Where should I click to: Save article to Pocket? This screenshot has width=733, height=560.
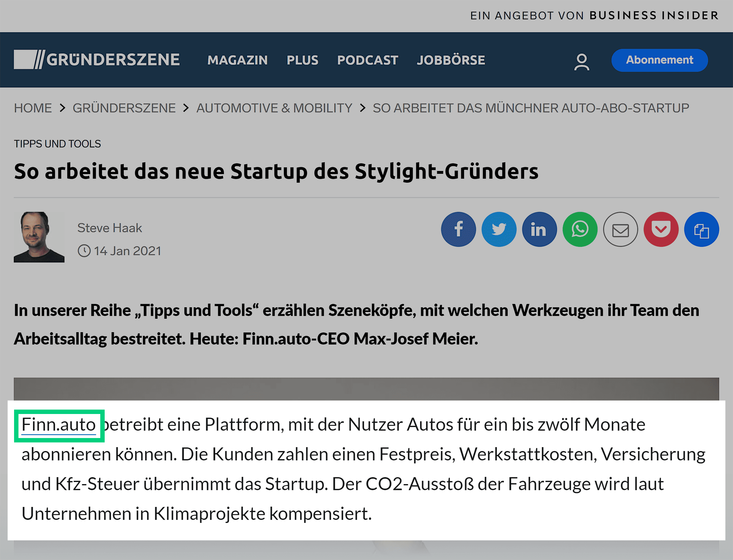point(661,229)
